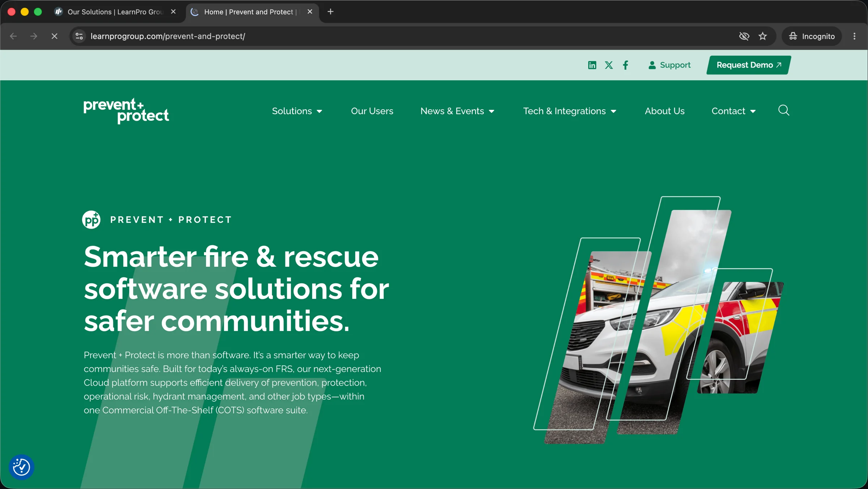Stop loading the page

click(x=54, y=36)
